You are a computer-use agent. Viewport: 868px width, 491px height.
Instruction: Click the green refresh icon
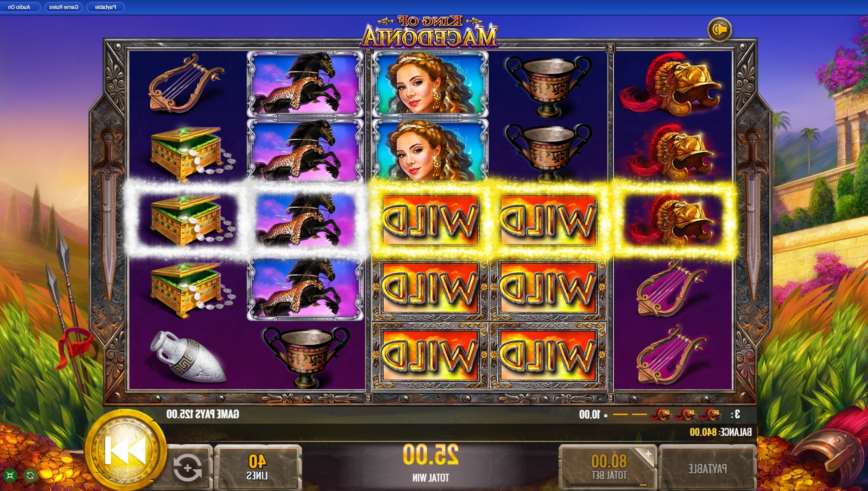30,476
